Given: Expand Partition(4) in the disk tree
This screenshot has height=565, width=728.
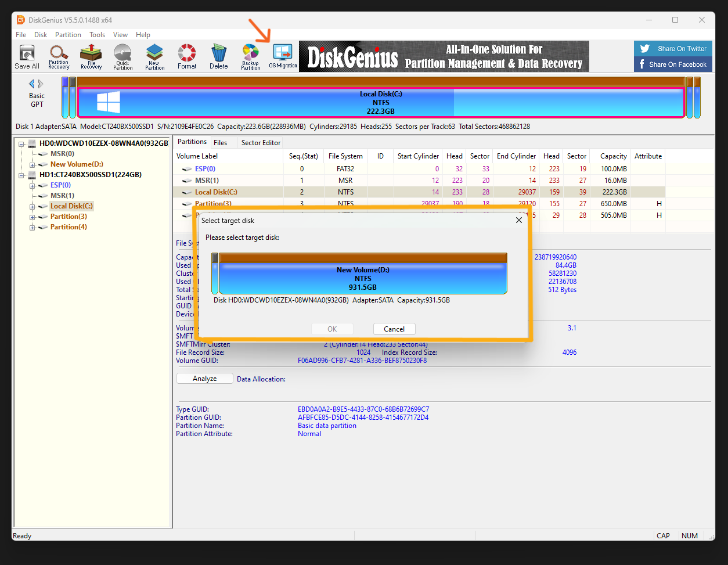Looking at the screenshot, I should [x=32, y=227].
